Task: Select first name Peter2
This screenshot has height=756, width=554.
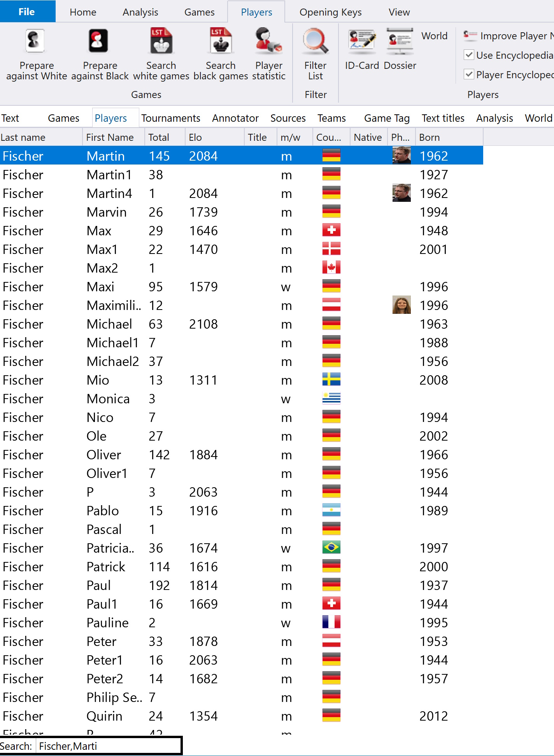Action: 105,679
